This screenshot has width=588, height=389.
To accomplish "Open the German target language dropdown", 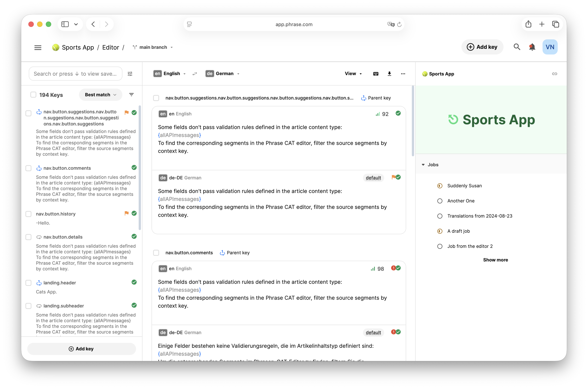I will click(x=222, y=73).
